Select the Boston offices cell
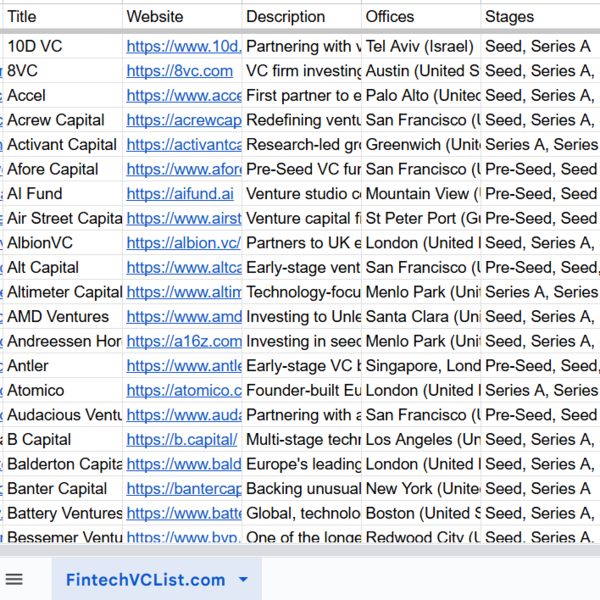Image resolution: width=600 pixels, height=600 pixels. click(421, 513)
